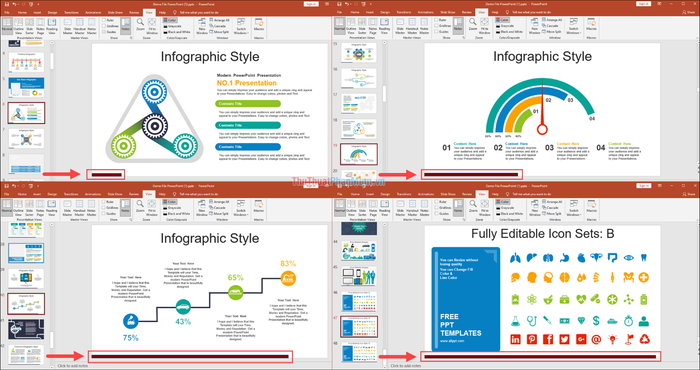Click Undo arrow in top-left PowerPoint window

14,4
